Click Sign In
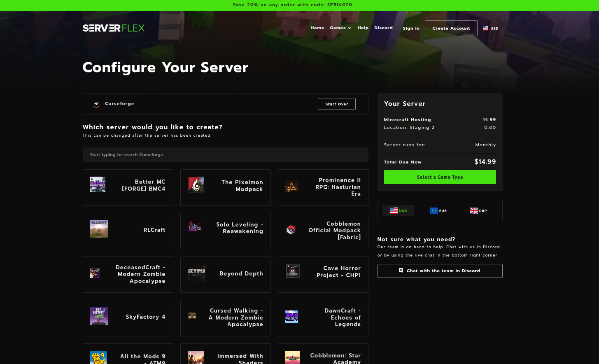The image size is (599, 364). [x=411, y=28]
